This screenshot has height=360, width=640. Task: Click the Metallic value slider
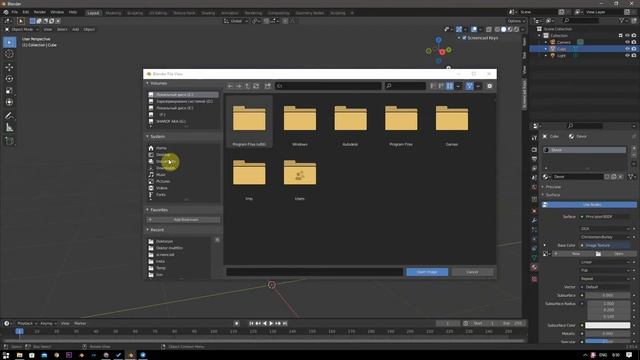[607, 333]
